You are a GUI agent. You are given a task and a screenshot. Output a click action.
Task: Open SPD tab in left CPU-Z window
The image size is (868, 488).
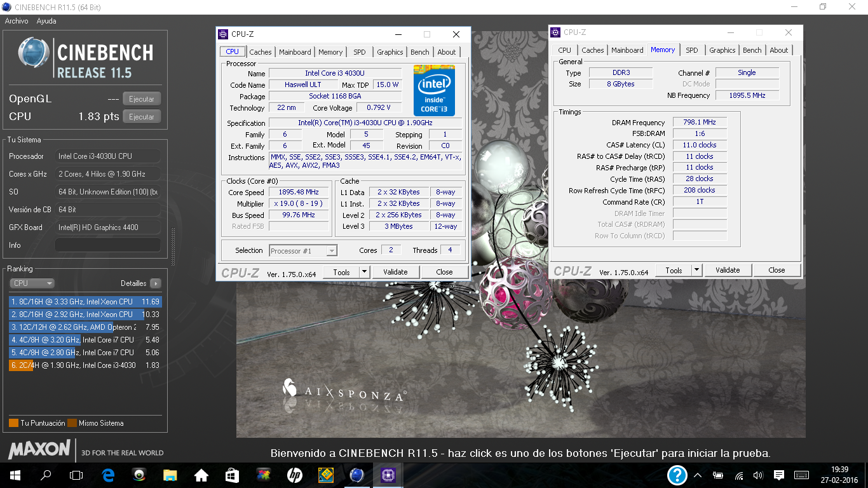click(360, 52)
